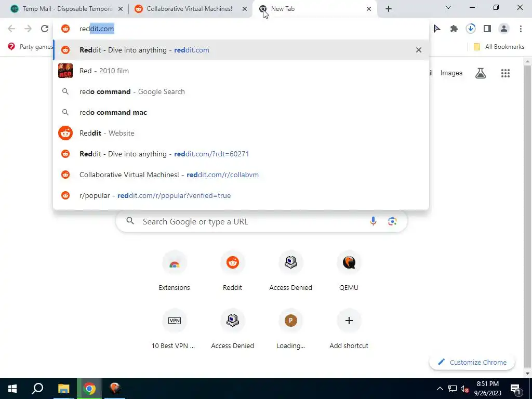The width and height of the screenshot is (532, 399).
Task: Click the Customize Chrome button
Action: pos(472,362)
